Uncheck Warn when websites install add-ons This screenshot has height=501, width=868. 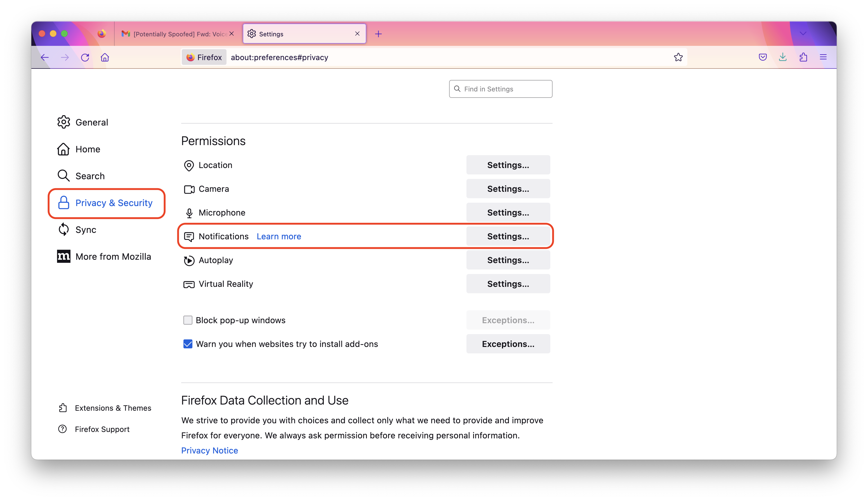point(188,344)
